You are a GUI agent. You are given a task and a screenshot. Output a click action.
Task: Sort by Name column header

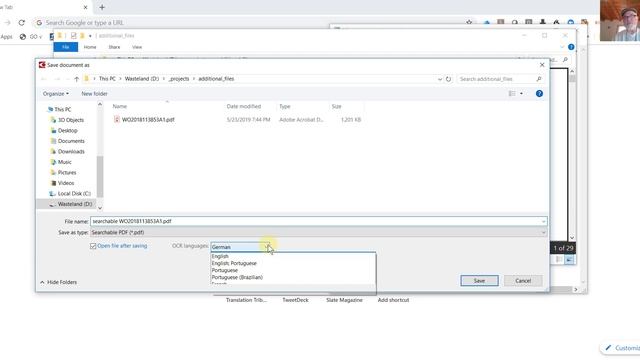pos(120,106)
